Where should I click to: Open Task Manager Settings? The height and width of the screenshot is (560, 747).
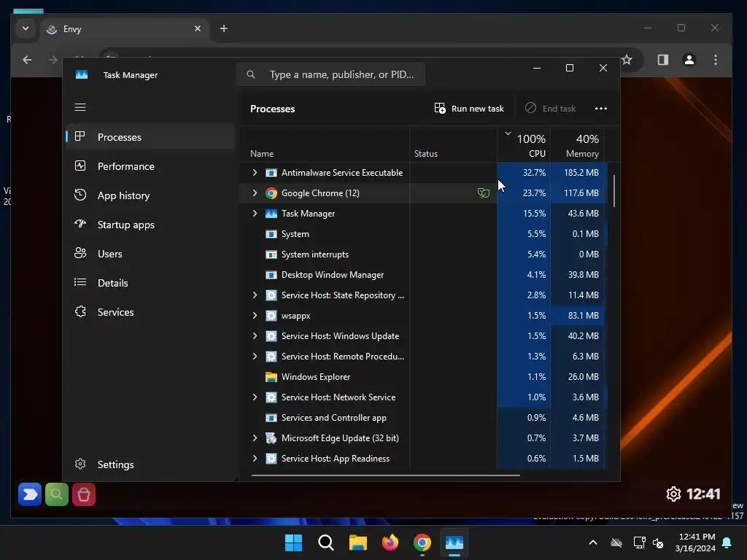coord(150,464)
